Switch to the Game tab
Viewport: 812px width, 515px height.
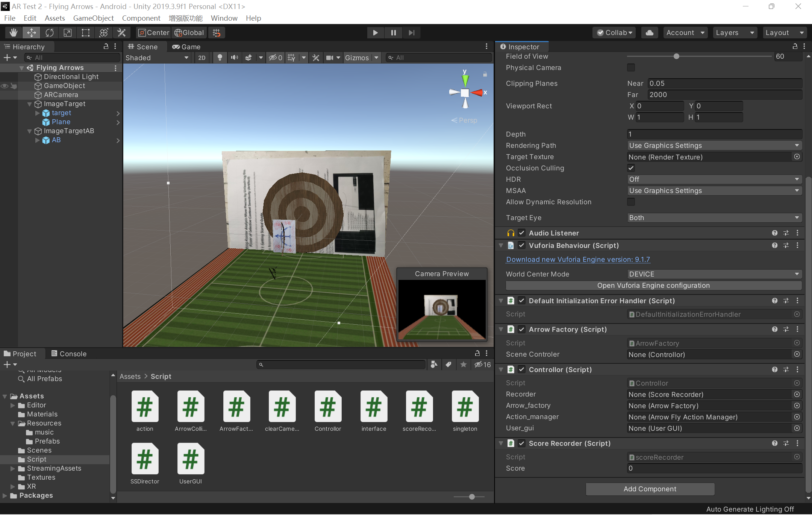point(186,47)
